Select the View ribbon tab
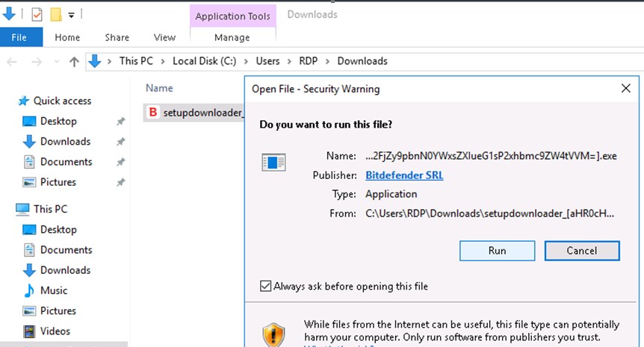The height and width of the screenshot is (347, 644). (x=164, y=37)
